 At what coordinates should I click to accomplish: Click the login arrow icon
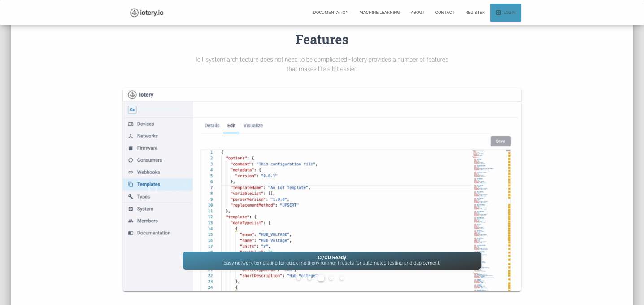[498, 13]
